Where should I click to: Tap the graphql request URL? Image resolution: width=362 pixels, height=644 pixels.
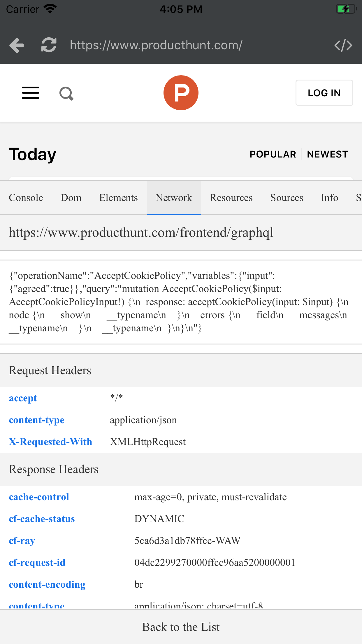[141, 233]
